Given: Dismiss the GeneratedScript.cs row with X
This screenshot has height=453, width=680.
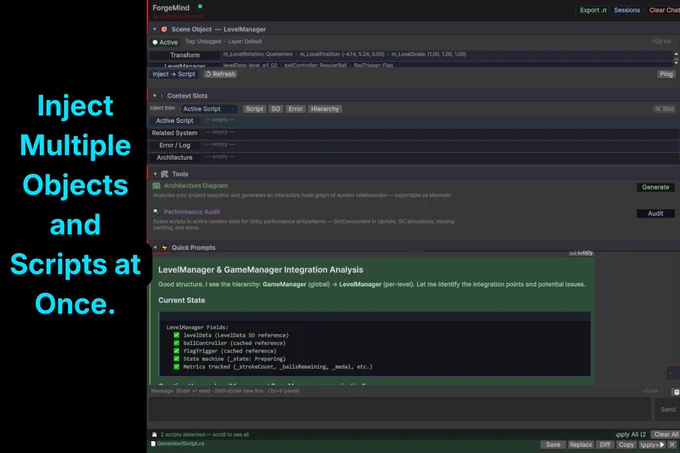Looking at the screenshot, I should (x=672, y=445).
